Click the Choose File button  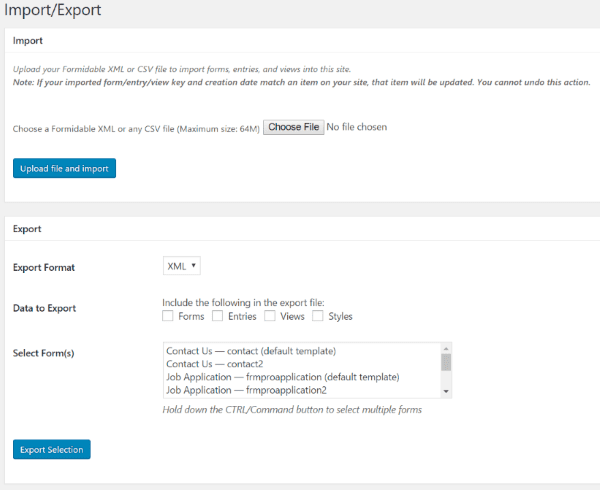click(293, 127)
